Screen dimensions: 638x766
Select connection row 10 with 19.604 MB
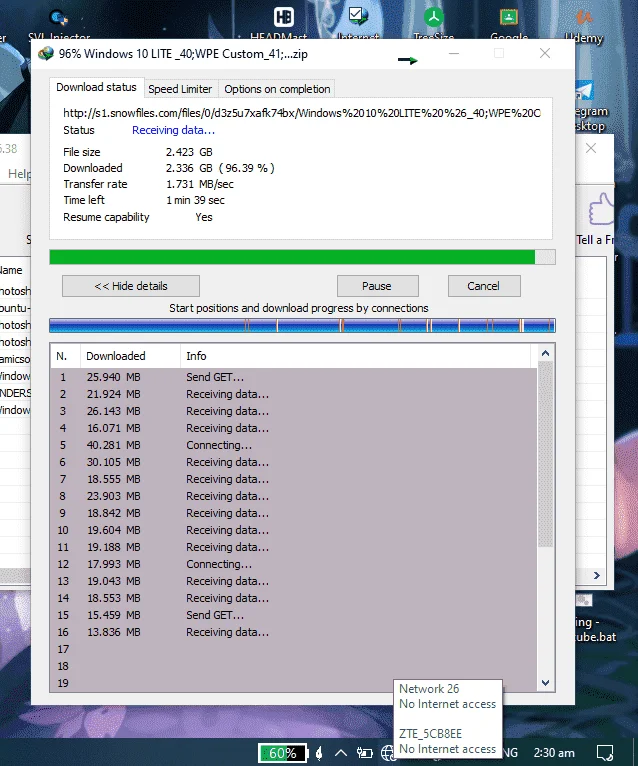(x=293, y=530)
